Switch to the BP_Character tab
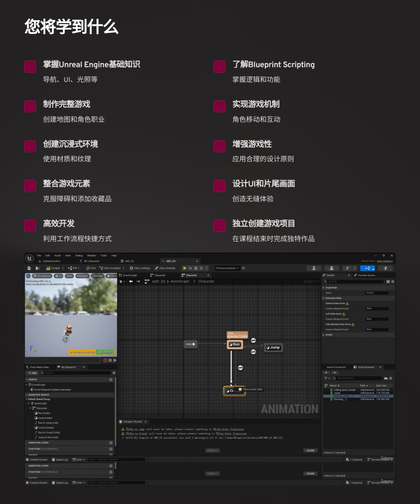This screenshot has height=504, width=420. tap(90, 261)
